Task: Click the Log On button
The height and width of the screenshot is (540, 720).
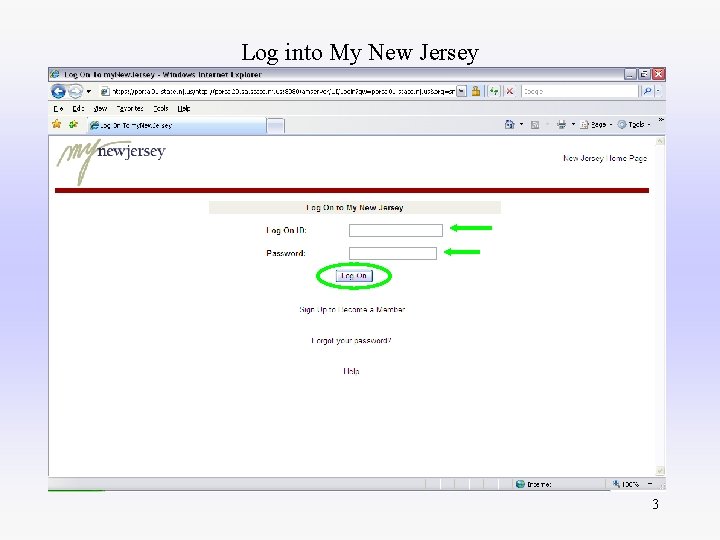Action: pos(354,276)
